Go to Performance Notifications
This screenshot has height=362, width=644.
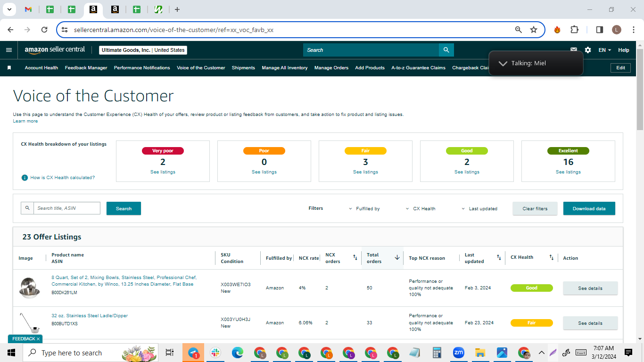click(x=142, y=68)
